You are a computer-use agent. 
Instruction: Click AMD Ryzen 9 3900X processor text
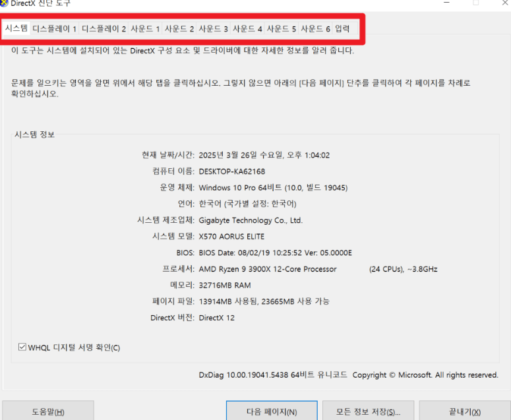pyautogui.click(x=268, y=269)
